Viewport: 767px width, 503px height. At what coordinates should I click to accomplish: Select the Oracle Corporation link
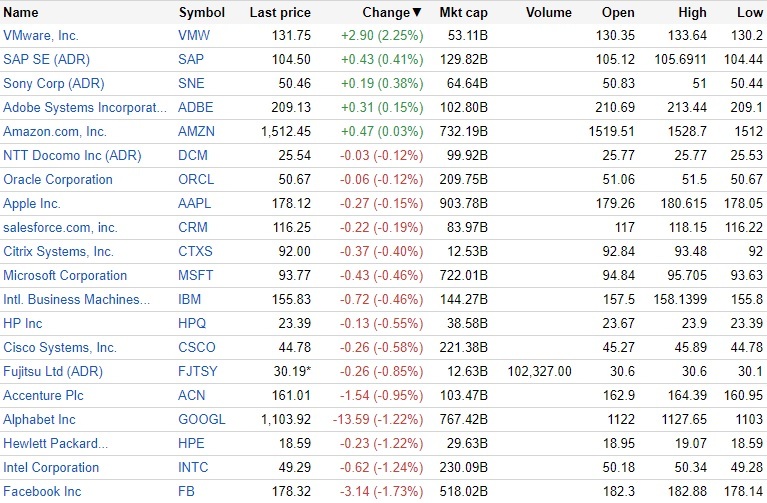pyautogui.click(x=58, y=180)
